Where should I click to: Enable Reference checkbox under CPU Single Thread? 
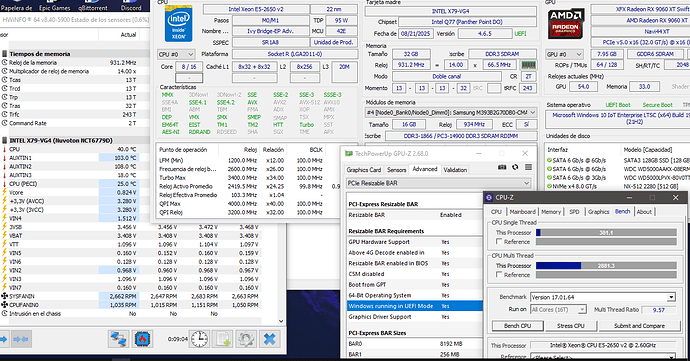pos(499,242)
